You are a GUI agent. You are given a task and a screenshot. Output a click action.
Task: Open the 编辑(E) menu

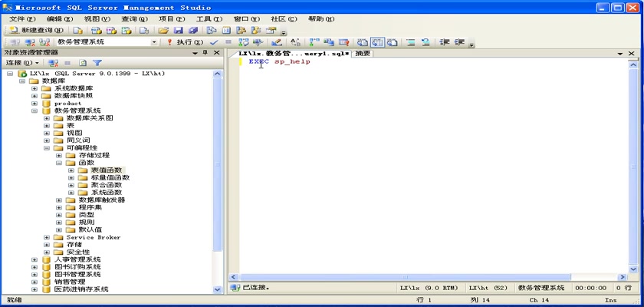tap(60, 19)
